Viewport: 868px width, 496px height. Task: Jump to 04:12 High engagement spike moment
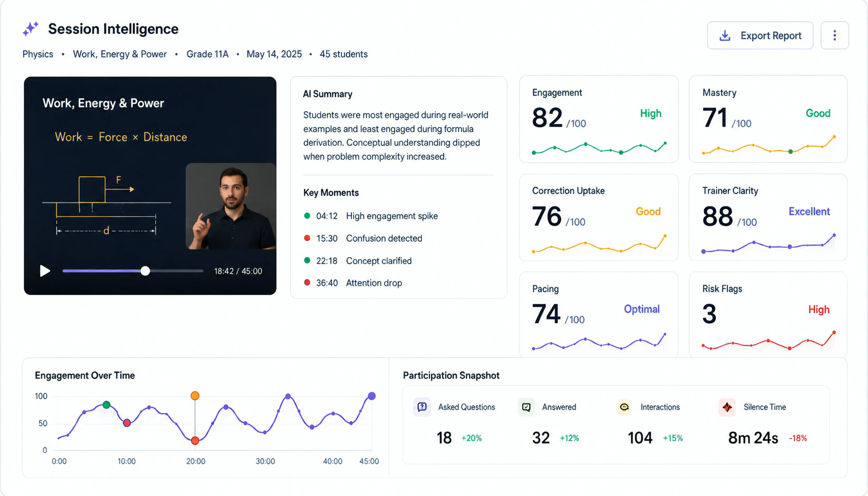[x=371, y=216]
